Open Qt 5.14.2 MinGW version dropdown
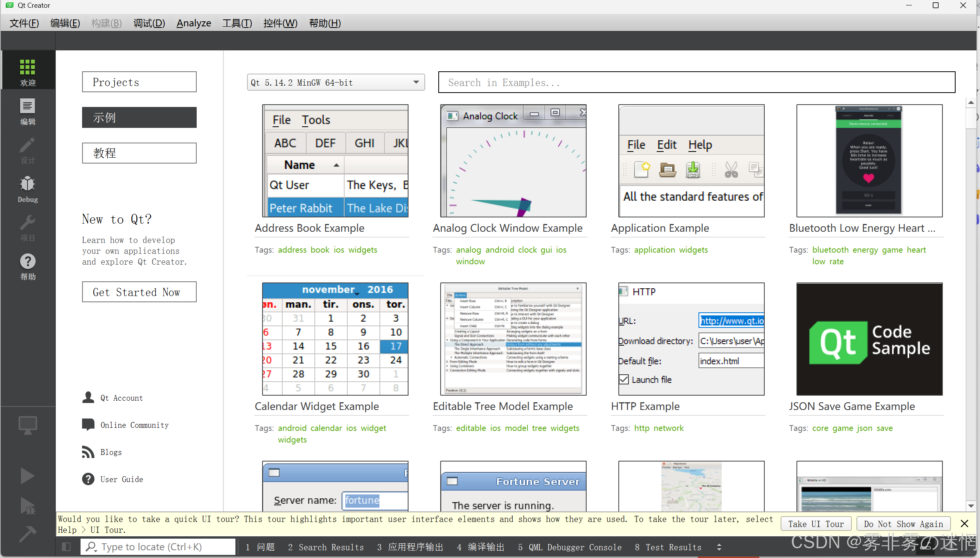The width and height of the screenshot is (980, 558). click(x=336, y=82)
